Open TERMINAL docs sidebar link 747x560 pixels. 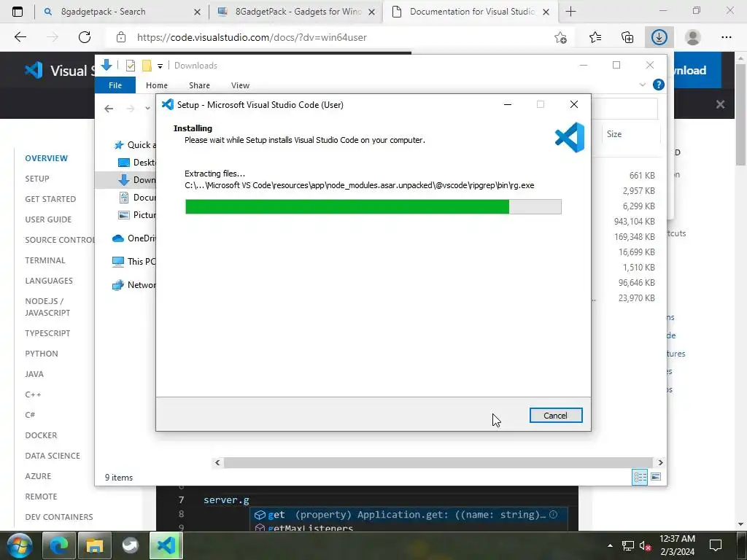(x=45, y=260)
